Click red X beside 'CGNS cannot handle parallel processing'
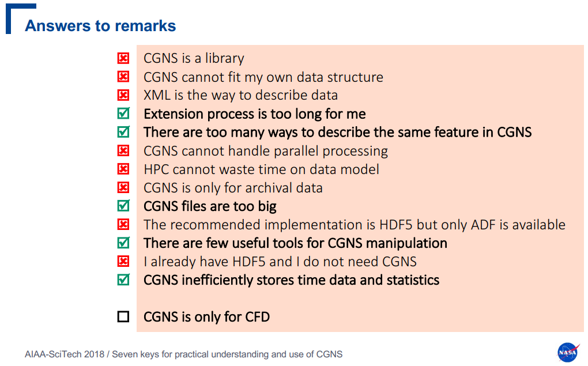 (123, 151)
